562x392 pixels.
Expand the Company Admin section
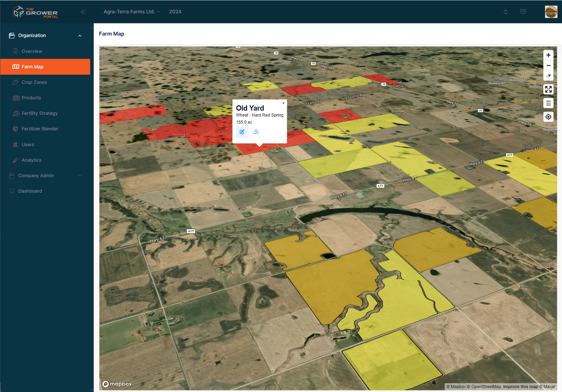(80, 176)
